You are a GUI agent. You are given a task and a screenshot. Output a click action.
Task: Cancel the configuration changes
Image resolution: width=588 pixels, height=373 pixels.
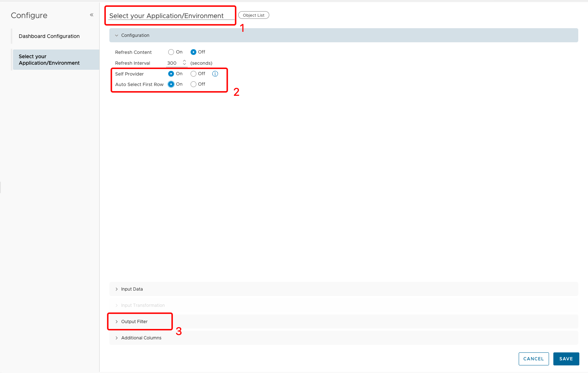point(533,359)
